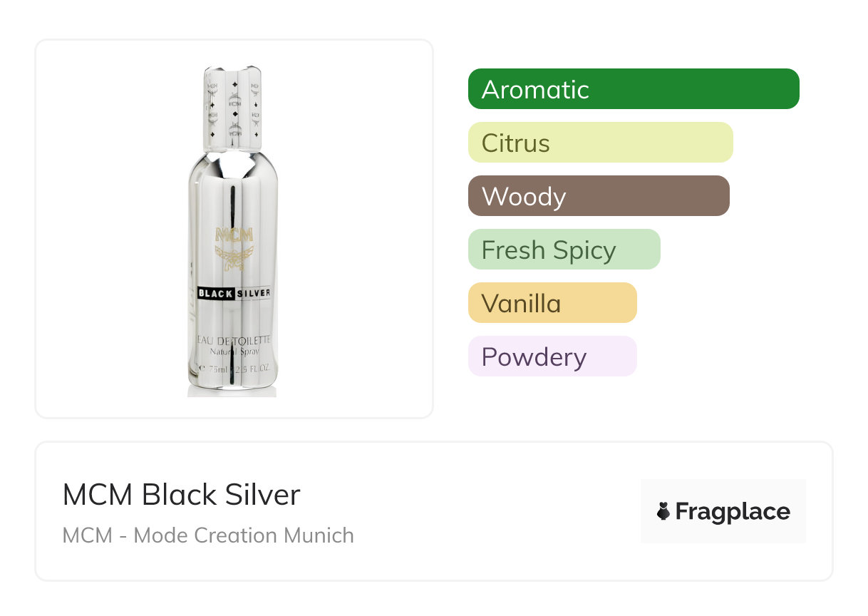Click the golden Vanilla accord bar
The image size is (868, 616).
pyautogui.click(x=552, y=303)
